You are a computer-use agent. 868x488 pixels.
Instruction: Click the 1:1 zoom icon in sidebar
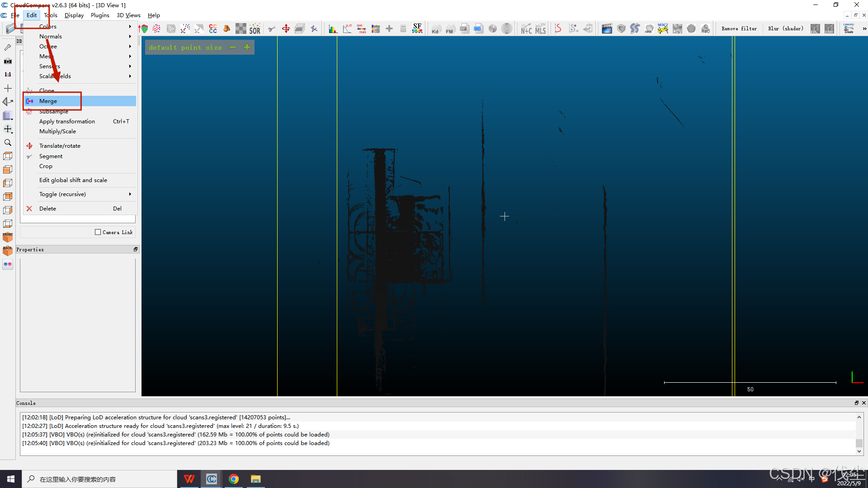(8, 75)
